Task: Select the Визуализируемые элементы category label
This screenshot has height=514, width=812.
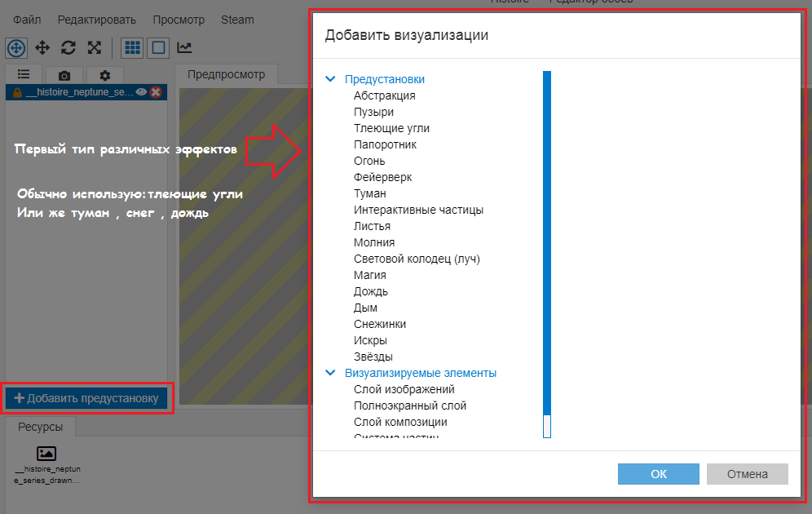Action: pyautogui.click(x=421, y=373)
